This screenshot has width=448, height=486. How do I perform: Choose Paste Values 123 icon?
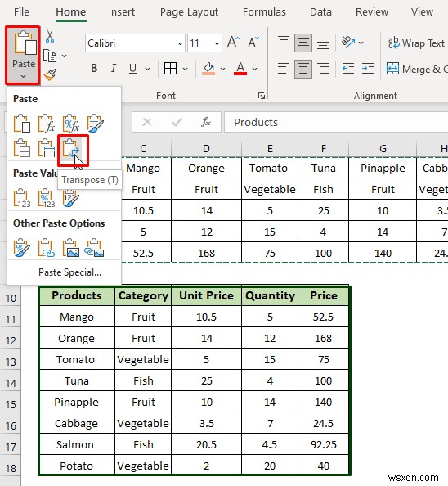(x=22, y=198)
